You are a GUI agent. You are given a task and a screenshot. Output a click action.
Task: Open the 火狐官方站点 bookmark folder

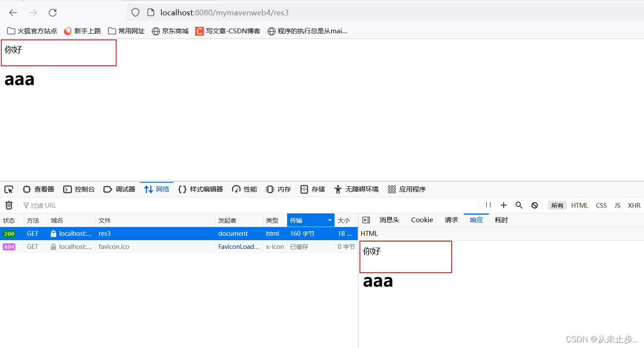pos(32,31)
